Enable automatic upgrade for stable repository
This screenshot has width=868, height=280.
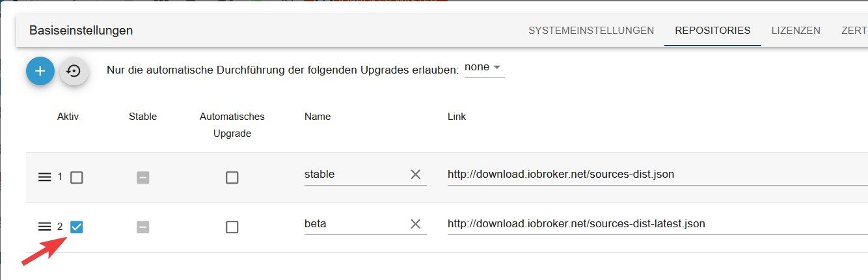232,177
